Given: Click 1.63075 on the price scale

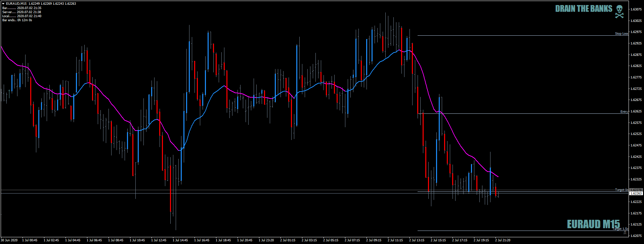Looking at the screenshot, I should click(x=636, y=9).
